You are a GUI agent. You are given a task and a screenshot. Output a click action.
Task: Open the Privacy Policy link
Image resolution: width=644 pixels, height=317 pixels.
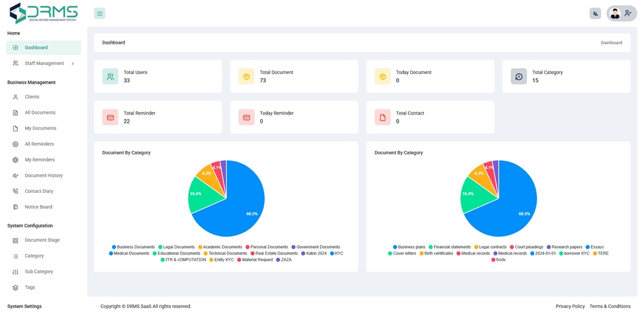pyautogui.click(x=570, y=307)
